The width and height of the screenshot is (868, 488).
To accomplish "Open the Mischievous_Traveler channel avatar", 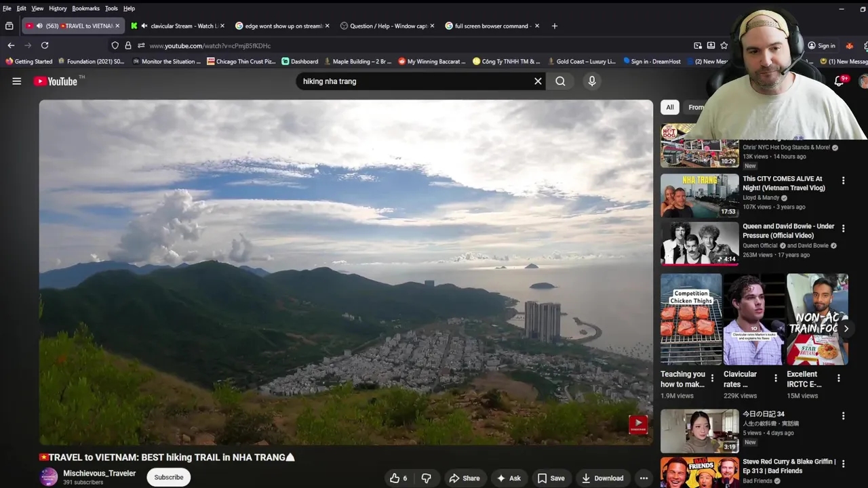I will (x=49, y=476).
